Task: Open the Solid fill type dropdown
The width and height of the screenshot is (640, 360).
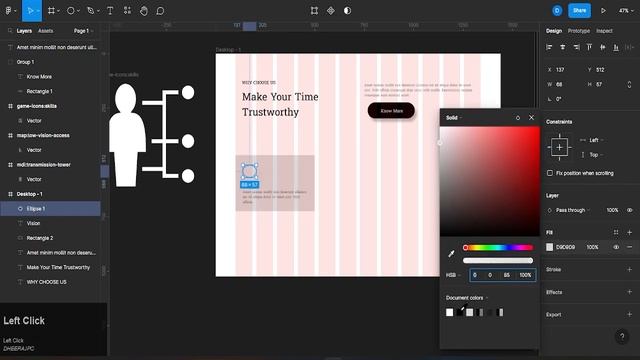Action: tap(454, 118)
